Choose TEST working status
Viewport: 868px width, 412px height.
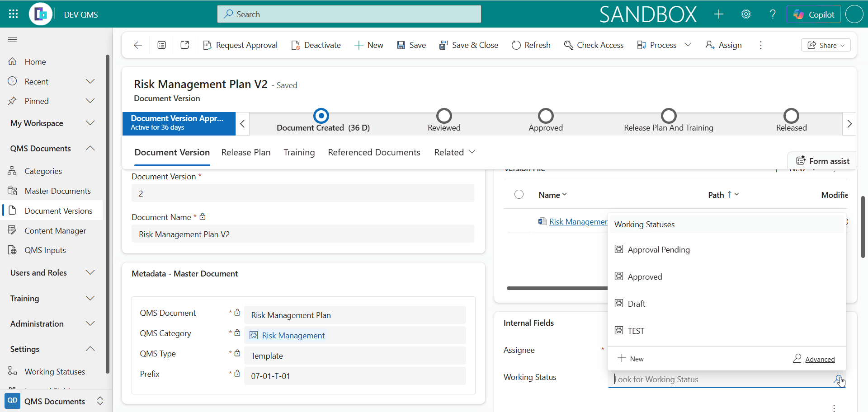click(726, 331)
